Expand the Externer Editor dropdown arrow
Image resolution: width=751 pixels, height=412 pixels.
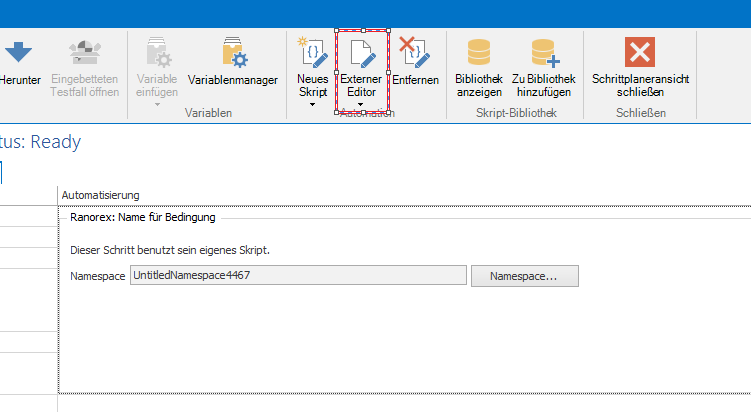360,104
